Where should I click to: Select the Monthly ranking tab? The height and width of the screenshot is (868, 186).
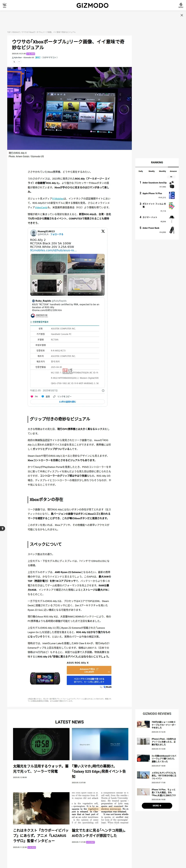(162, 171)
